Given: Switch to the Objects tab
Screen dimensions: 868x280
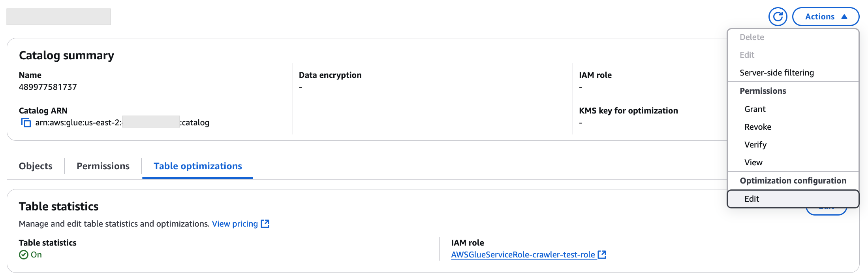Looking at the screenshot, I should 35,166.
